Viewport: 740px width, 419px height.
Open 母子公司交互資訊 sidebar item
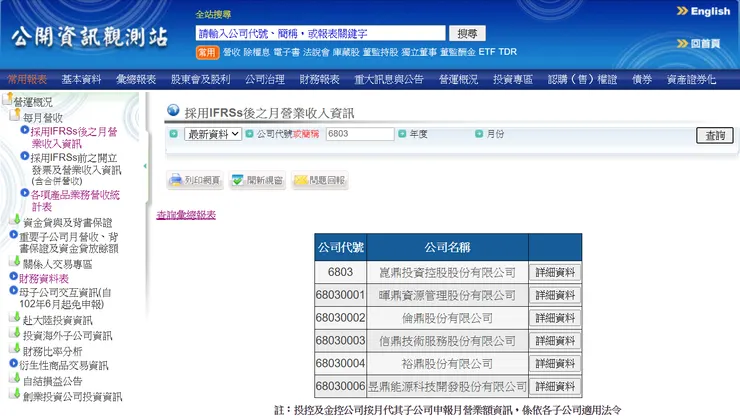tap(65, 298)
